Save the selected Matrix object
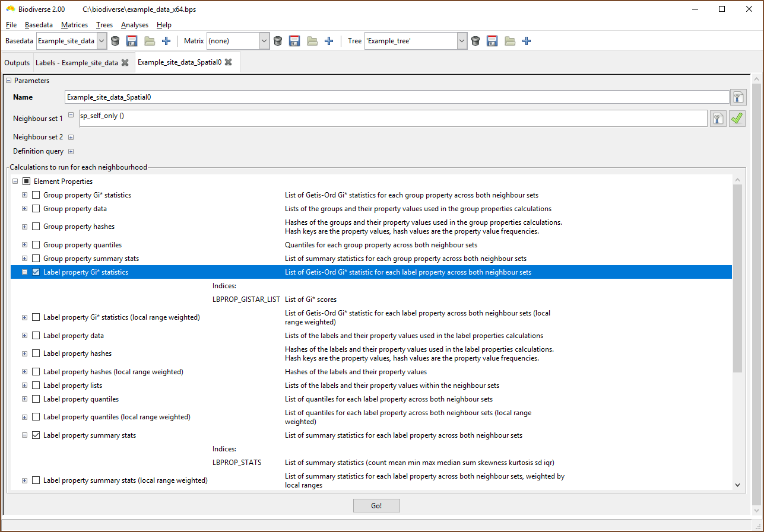This screenshot has width=764, height=532. (x=294, y=40)
